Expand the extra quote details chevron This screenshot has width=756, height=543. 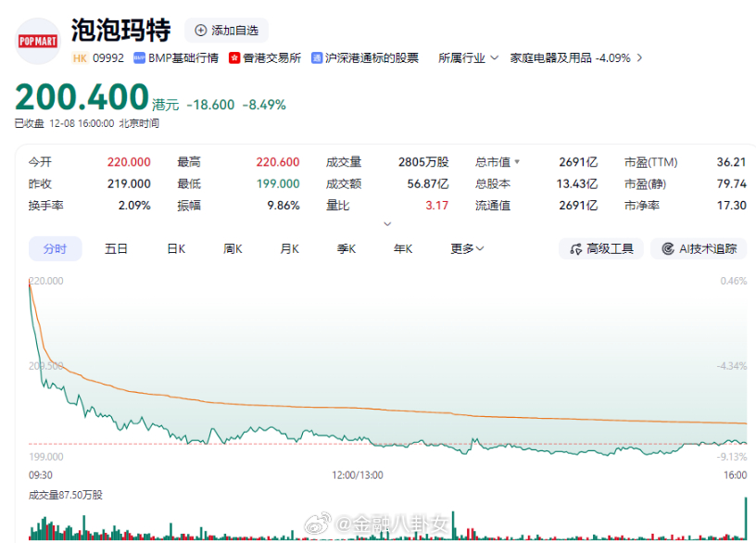point(387,223)
